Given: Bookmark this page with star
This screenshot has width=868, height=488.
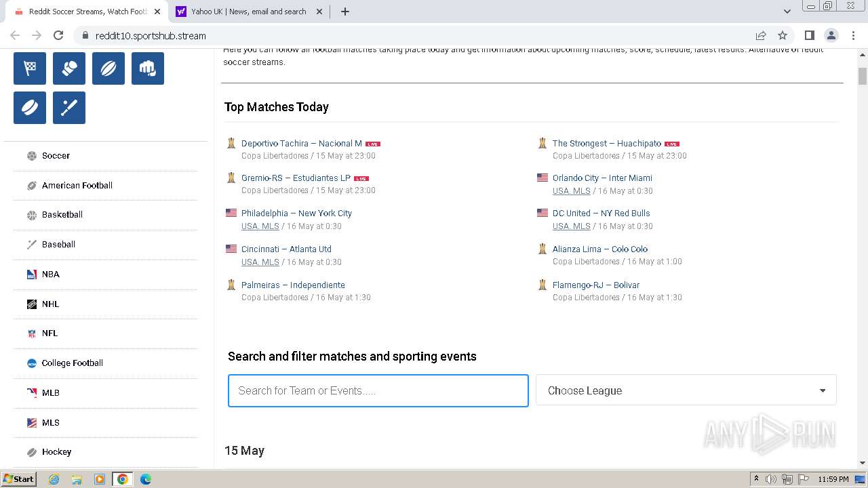Looking at the screenshot, I should pos(783,36).
